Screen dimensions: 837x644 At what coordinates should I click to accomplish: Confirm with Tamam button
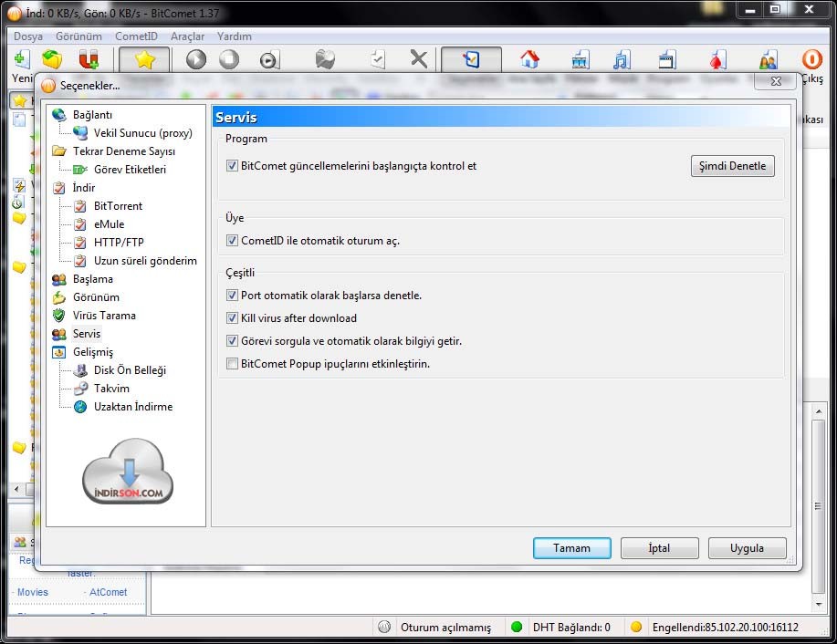(x=571, y=548)
